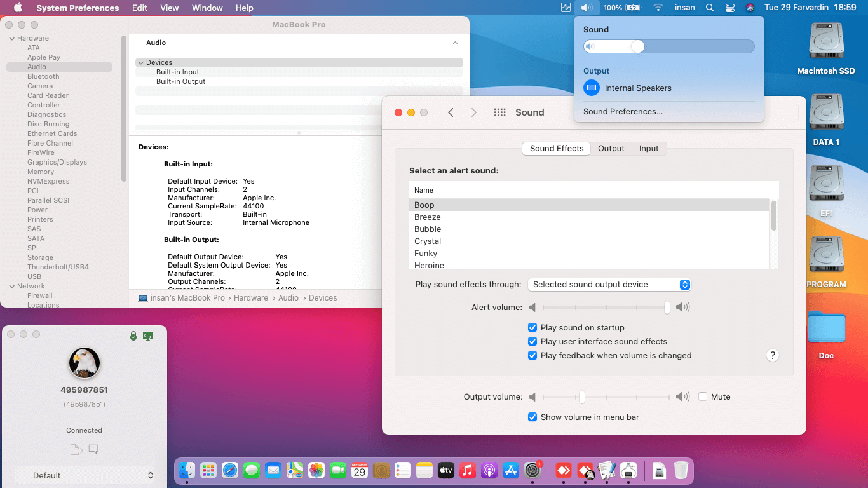868x488 pixels.
Task: Open the Macintosh SSD drive icon
Action: (x=826, y=42)
